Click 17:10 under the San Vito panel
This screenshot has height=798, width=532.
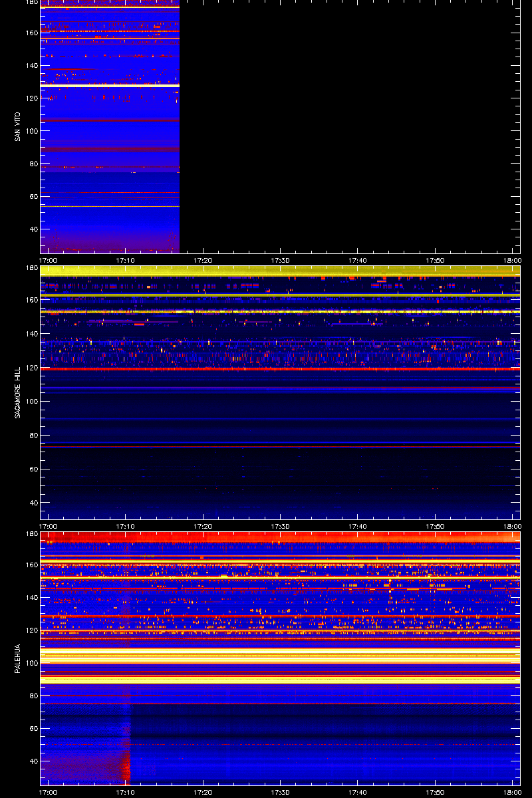point(126,261)
